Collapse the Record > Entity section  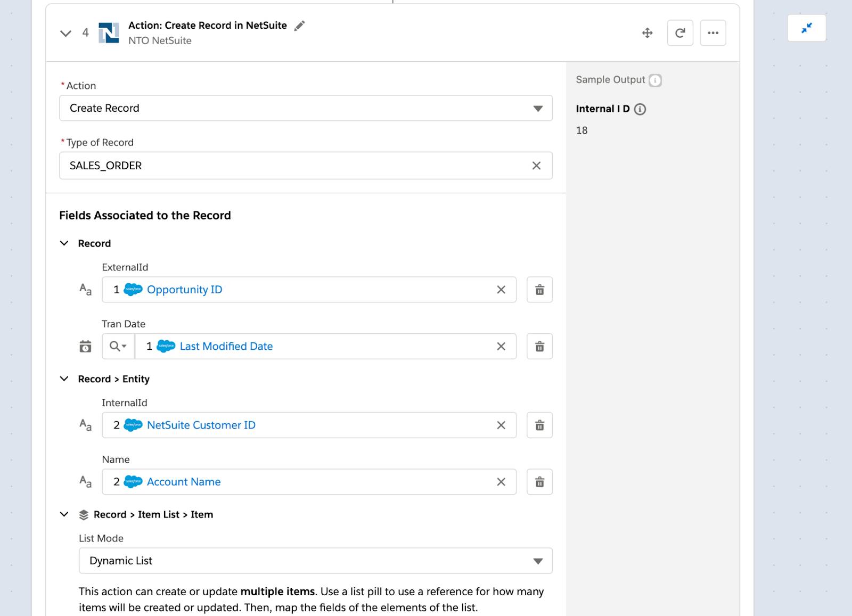(64, 379)
